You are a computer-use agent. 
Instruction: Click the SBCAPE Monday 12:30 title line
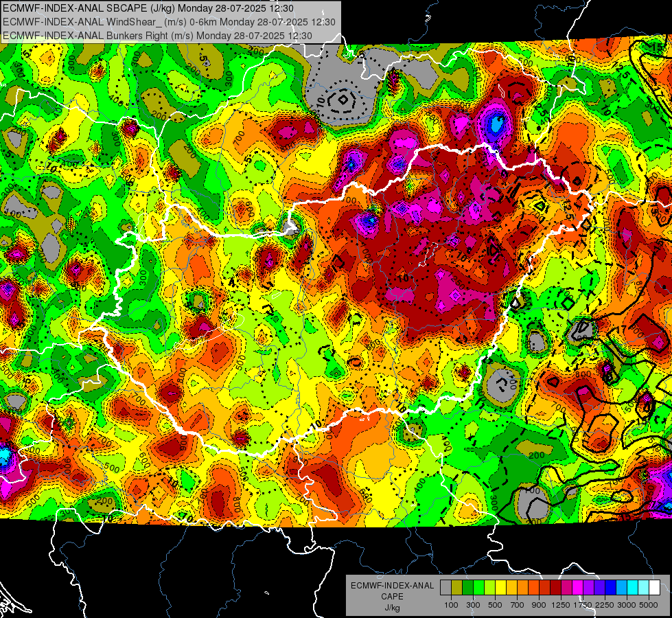tap(148, 8)
